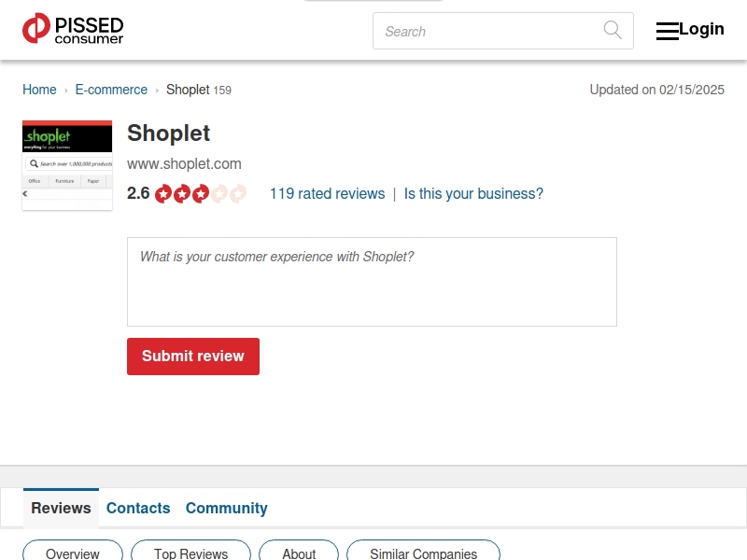Viewport: 747px width, 560px height.
Task: Click the Login link
Action: point(701,29)
